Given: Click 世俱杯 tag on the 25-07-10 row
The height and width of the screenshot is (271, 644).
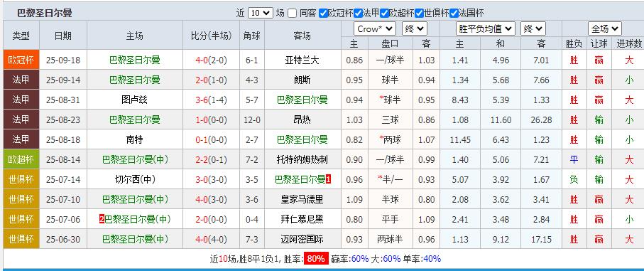Looking at the screenshot, I should (21, 199).
